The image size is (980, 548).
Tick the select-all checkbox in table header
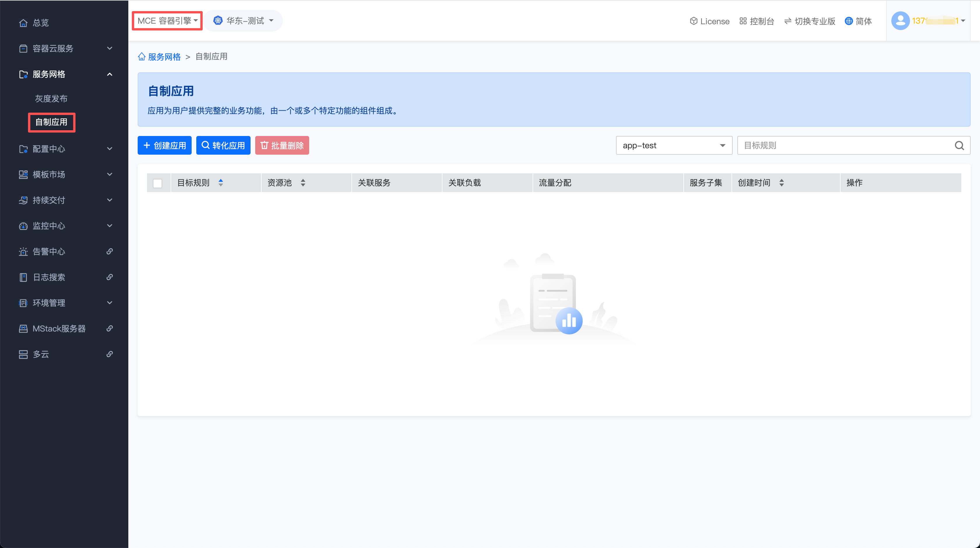(x=157, y=183)
